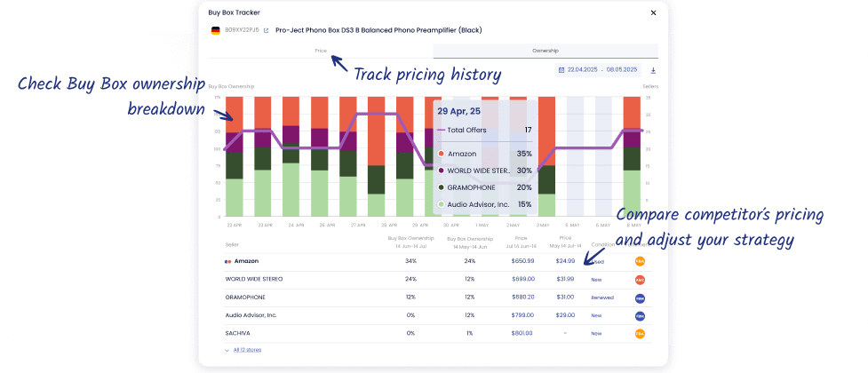
Task: Click the orange FBA badge in the Amazon row
Action: pos(640,261)
